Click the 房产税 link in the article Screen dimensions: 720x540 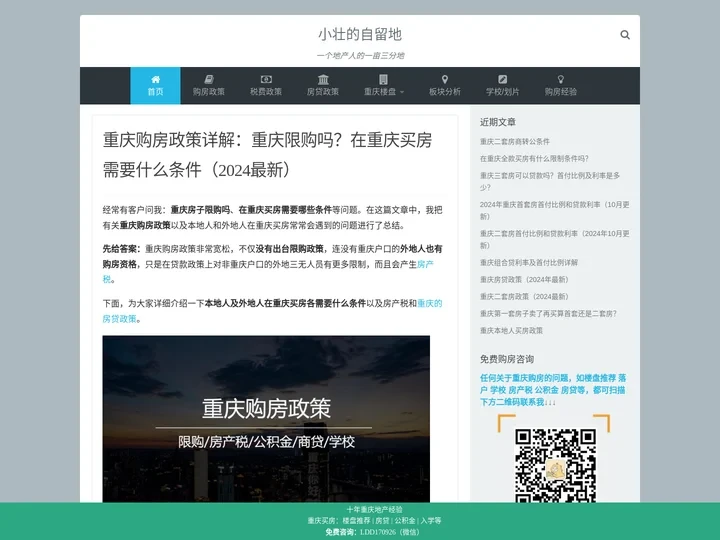[425, 264]
